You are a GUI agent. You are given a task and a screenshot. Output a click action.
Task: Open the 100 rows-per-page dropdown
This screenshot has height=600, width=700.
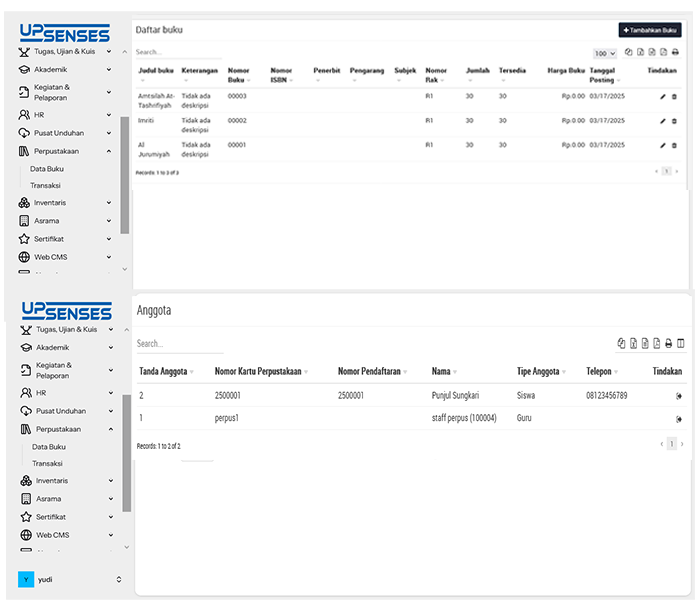605,54
